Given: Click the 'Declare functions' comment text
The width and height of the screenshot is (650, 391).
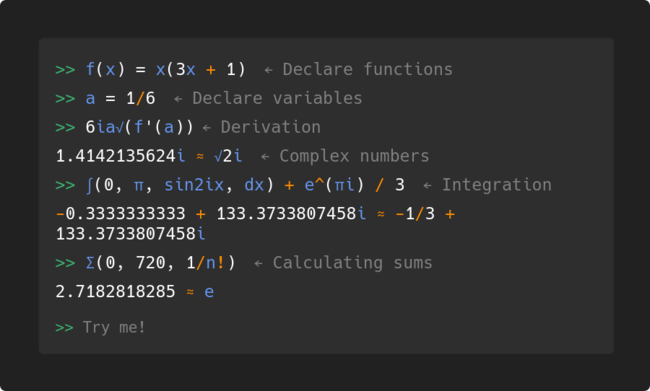Looking at the screenshot, I should (x=368, y=69).
